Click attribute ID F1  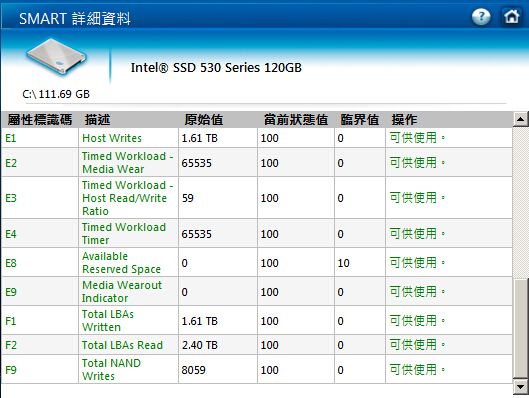(11, 321)
